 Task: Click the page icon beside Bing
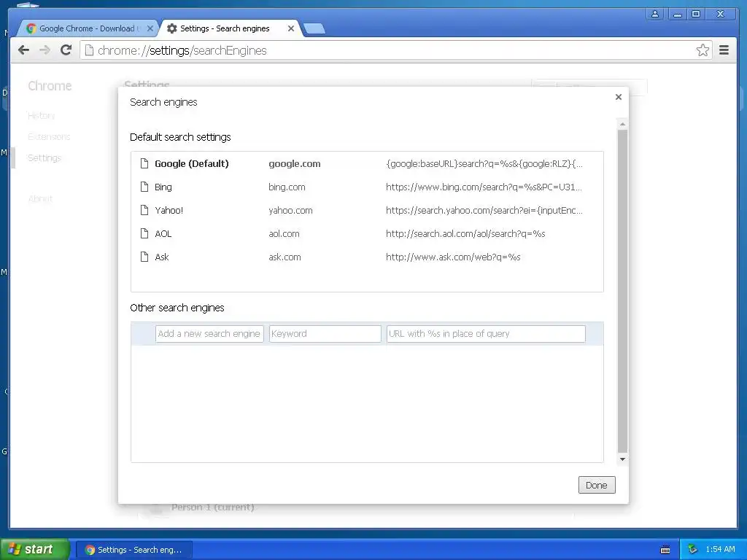pos(144,187)
